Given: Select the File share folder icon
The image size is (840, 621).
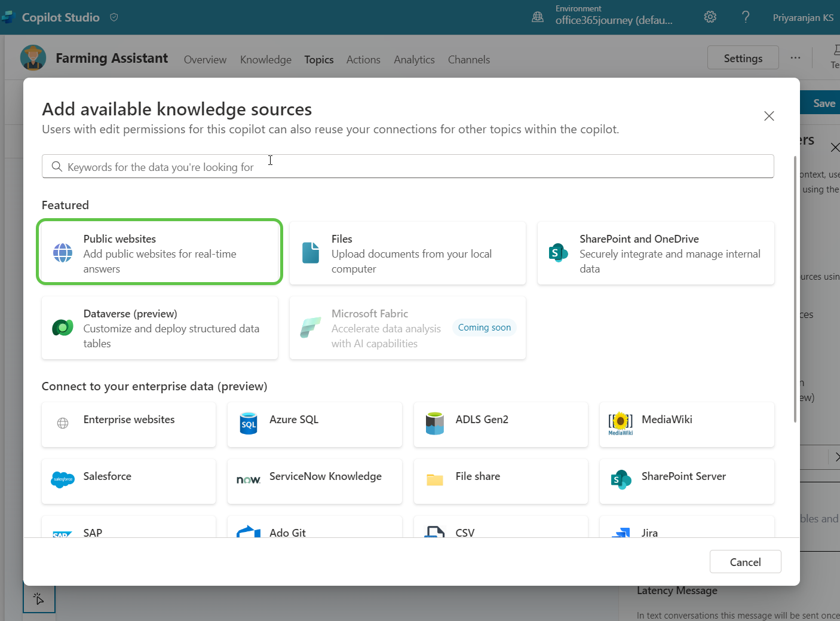Looking at the screenshot, I should (x=435, y=480).
